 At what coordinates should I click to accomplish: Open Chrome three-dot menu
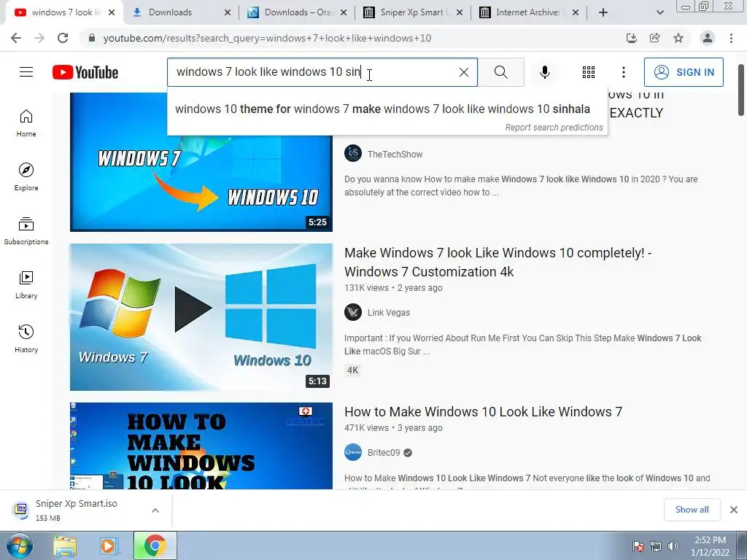731,38
